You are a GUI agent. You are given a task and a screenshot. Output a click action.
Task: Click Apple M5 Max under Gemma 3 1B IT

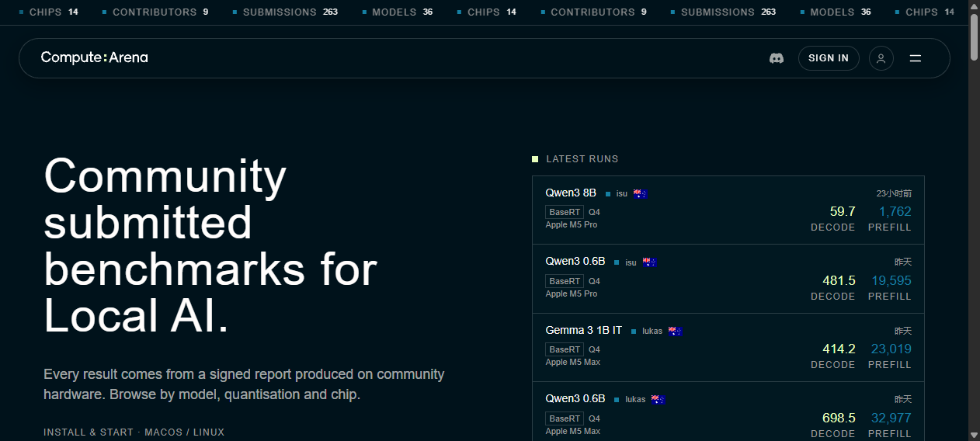tap(573, 362)
